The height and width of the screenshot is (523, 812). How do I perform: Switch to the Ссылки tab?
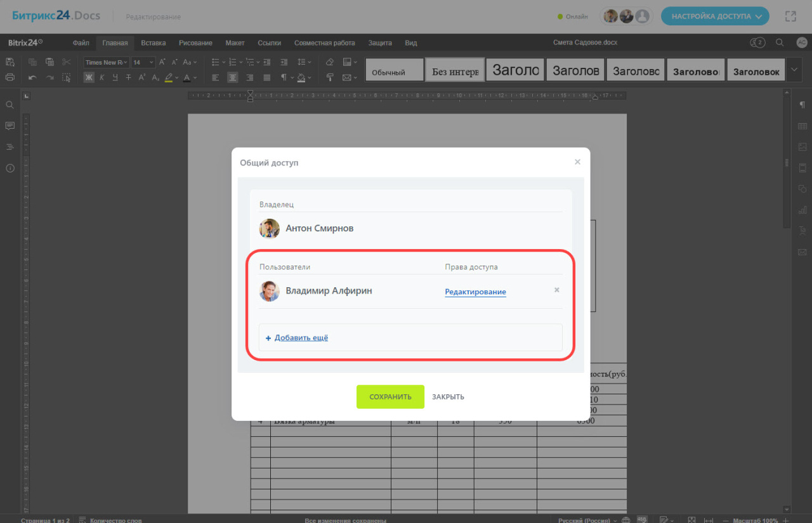pyautogui.click(x=270, y=42)
